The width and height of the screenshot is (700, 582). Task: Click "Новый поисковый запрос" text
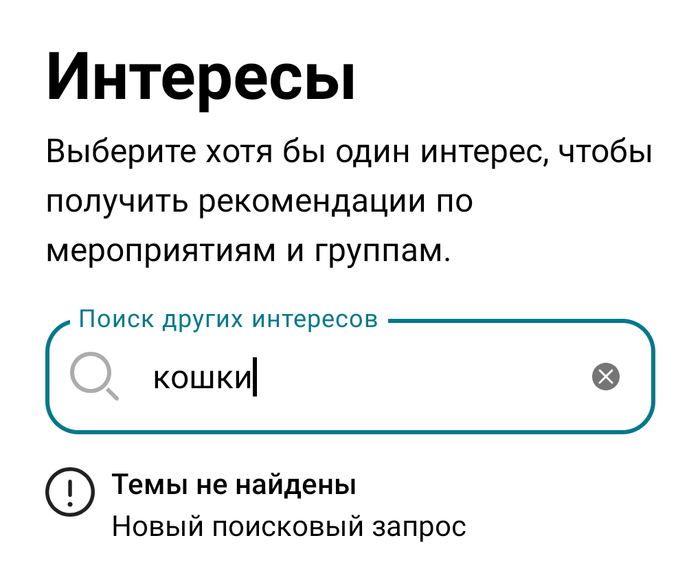click(x=288, y=526)
